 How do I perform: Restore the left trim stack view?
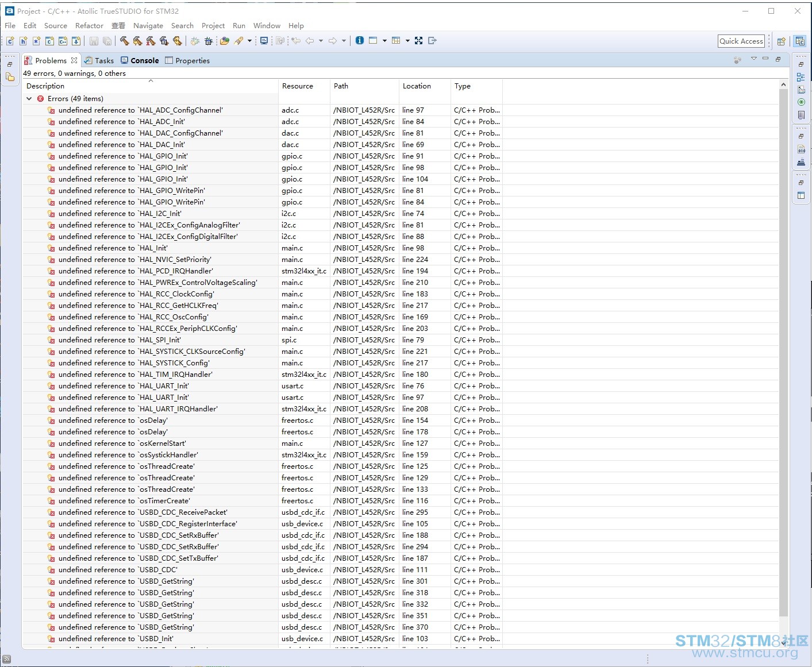10,64
